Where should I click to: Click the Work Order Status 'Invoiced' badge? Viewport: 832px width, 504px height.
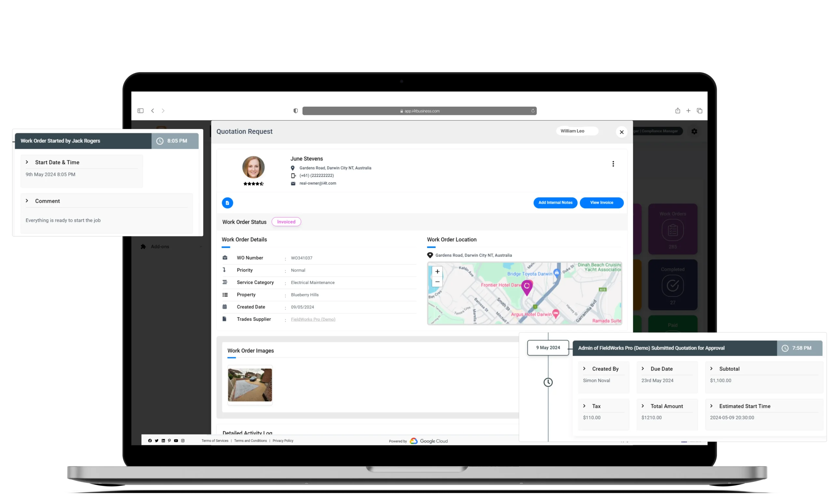[x=286, y=222]
